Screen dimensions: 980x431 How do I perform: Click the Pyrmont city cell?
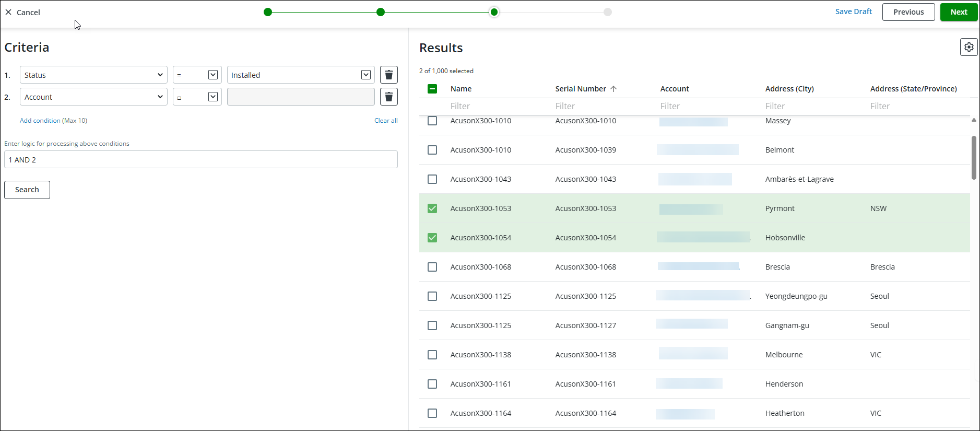coord(780,208)
